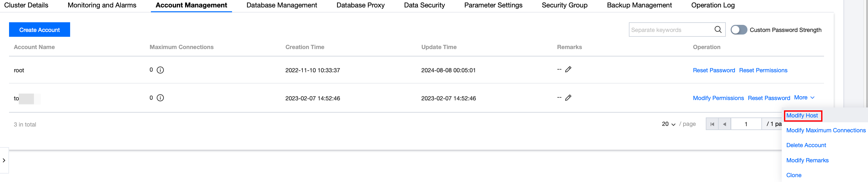Viewport: 868px width, 182px height.
Task: Go to previous page arrow
Action: coord(725,124)
